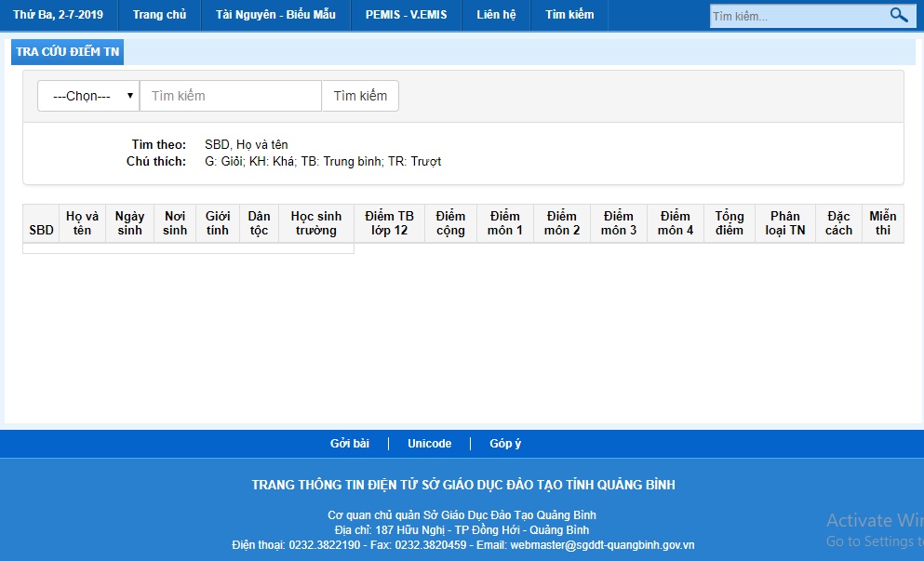Click the magnifier search icon in header

[x=899, y=15]
